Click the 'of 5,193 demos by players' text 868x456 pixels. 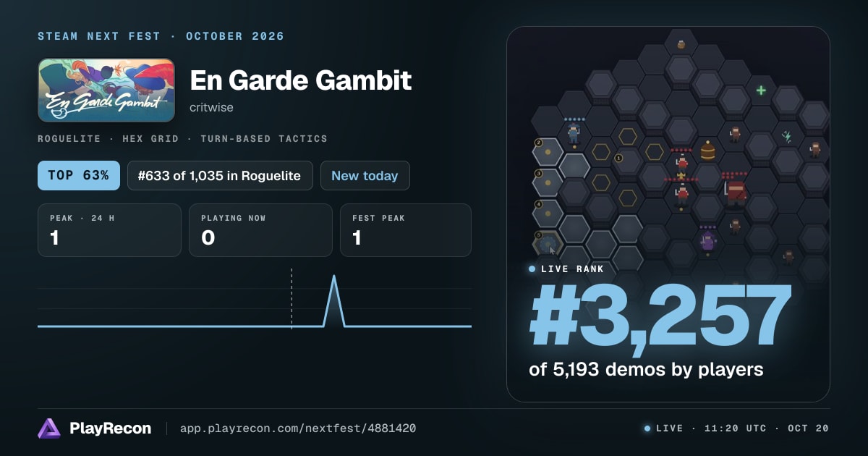tap(646, 369)
